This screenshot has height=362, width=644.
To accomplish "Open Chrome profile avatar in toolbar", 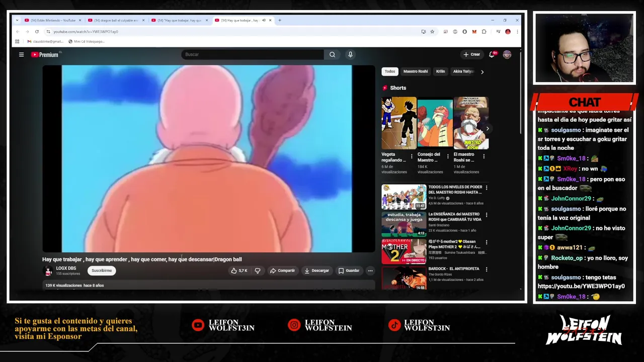I will click(508, 32).
